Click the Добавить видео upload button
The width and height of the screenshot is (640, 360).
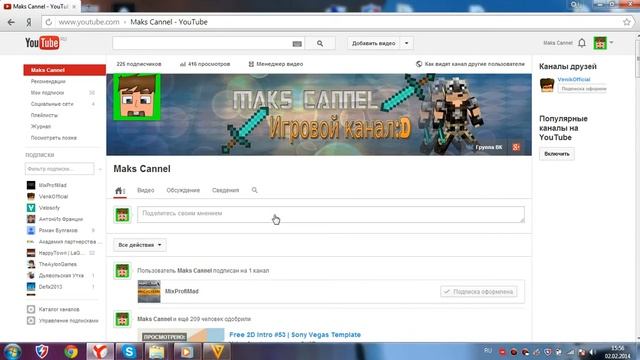point(373,43)
